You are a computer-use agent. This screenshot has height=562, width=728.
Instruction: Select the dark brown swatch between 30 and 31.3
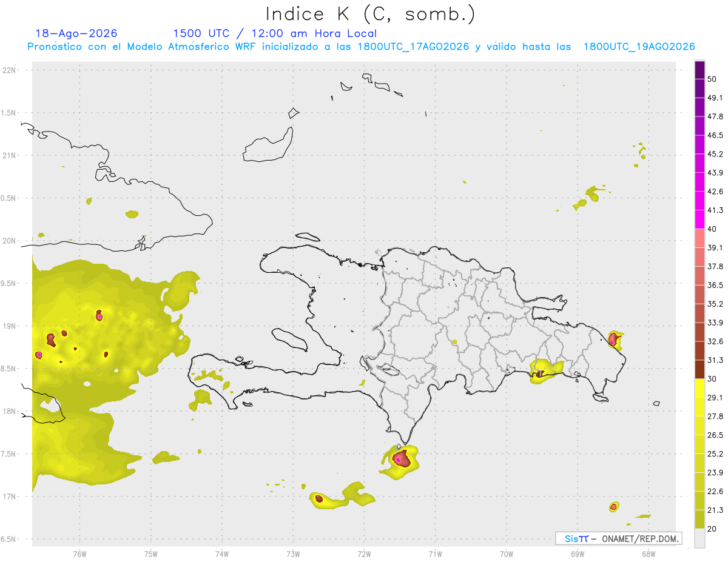tap(700, 369)
